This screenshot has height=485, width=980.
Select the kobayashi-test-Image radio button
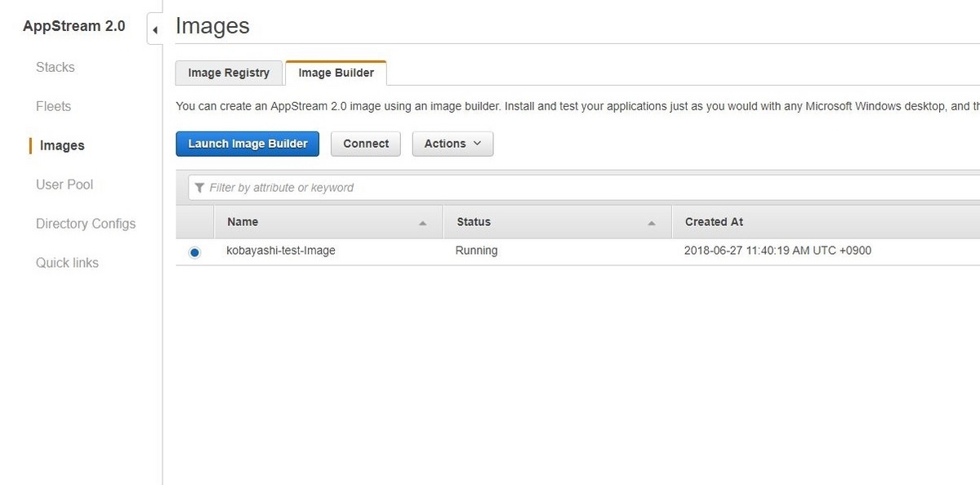pos(194,252)
